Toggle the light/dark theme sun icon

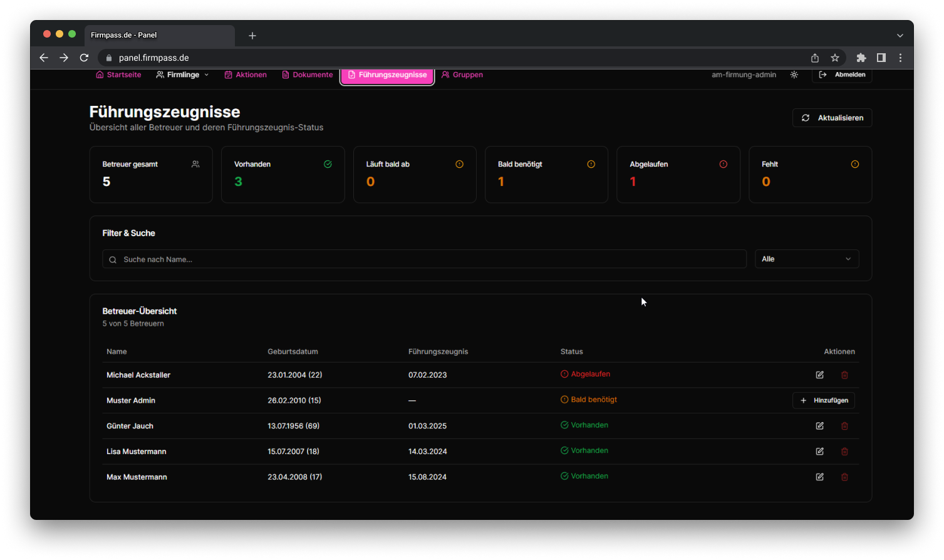[794, 74]
